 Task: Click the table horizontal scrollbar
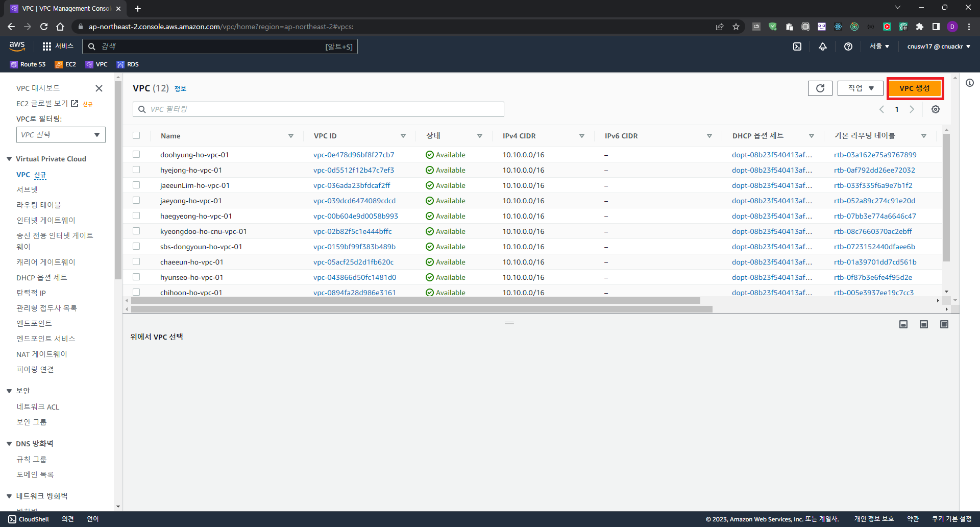[415, 301]
